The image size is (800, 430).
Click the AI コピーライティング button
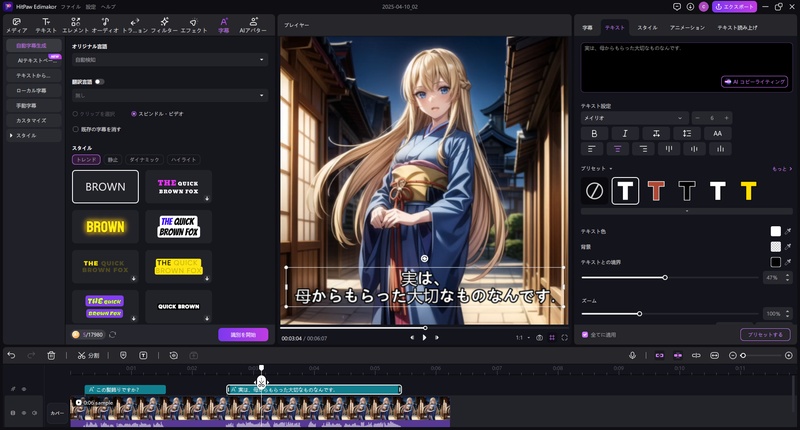pyautogui.click(x=755, y=82)
